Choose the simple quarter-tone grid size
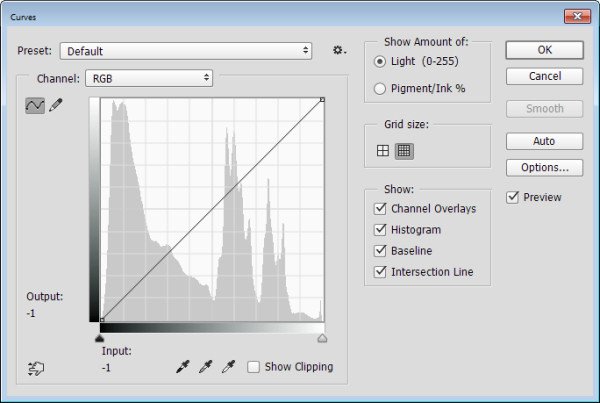The height and width of the screenshot is (403, 600). [383, 151]
